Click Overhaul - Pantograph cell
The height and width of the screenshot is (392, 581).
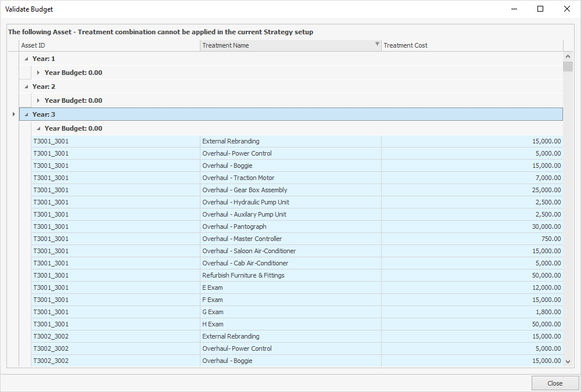click(x=290, y=226)
